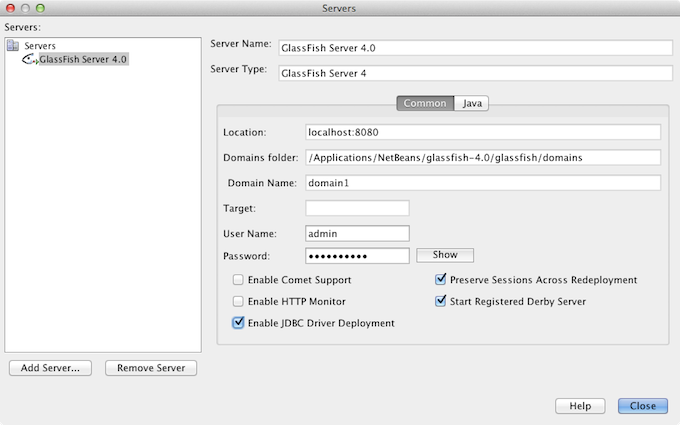Click the Domains folder path field
The width and height of the screenshot is (680, 425).
483,157
